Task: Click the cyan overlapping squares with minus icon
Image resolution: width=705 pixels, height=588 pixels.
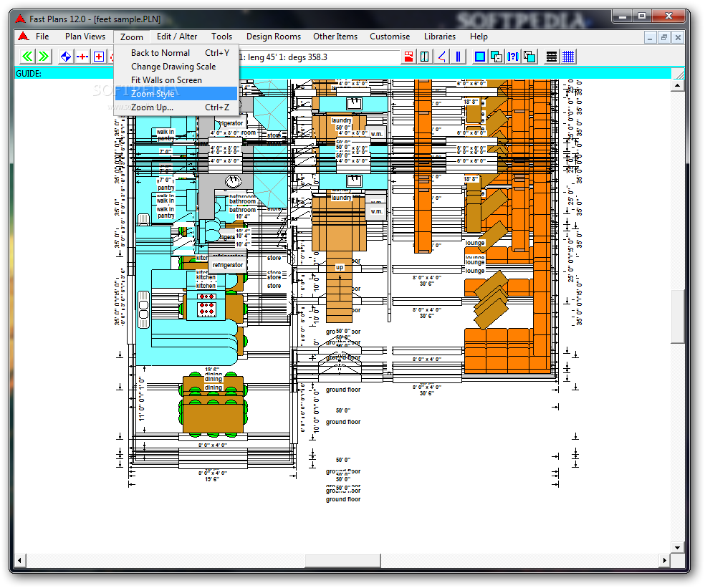Action: click(x=497, y=57)
